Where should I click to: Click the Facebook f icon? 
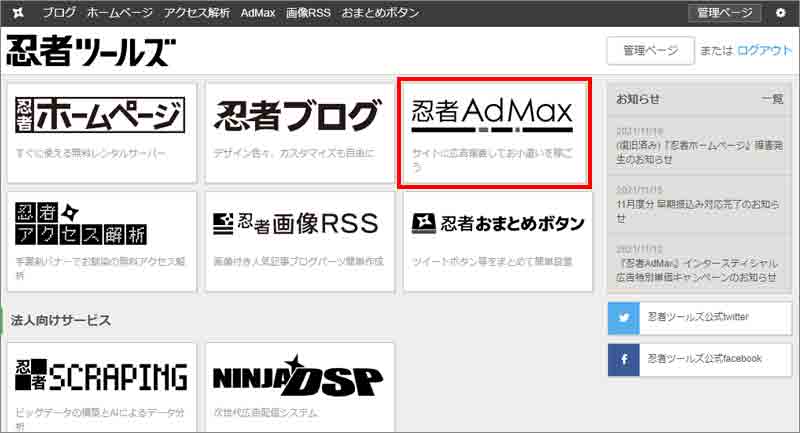(623, 360)
